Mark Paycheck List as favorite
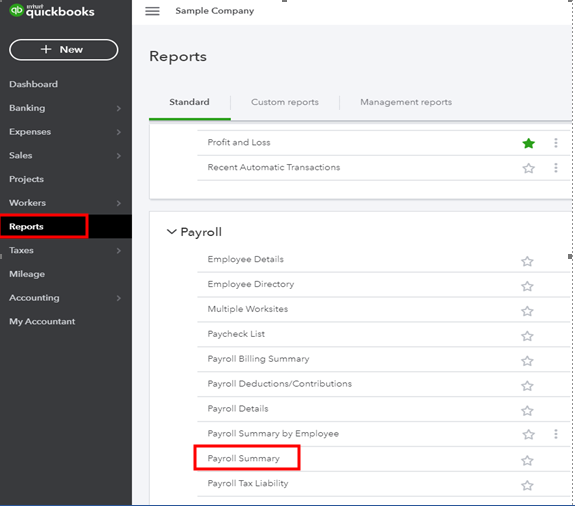This screenshot has width=575, height=506. tap(527, 336)
